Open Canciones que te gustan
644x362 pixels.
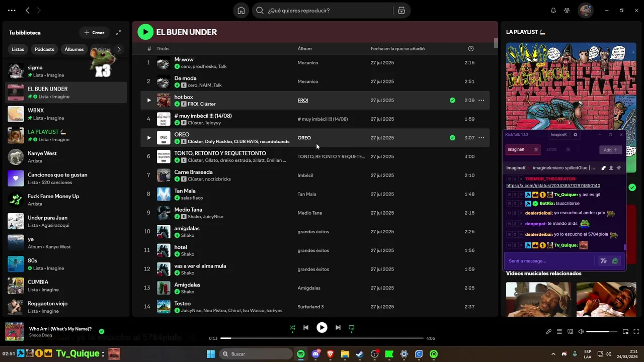tap(66, 178)
